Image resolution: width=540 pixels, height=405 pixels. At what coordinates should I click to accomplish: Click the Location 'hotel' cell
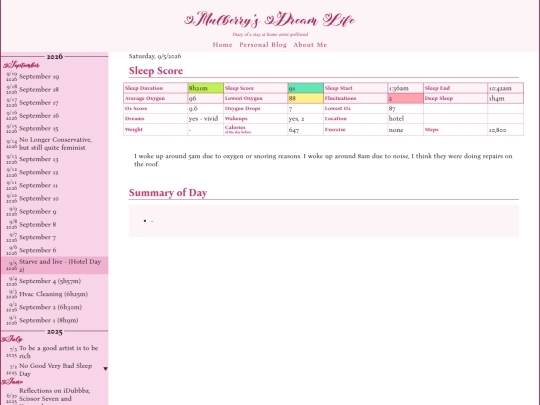[405, 118]
